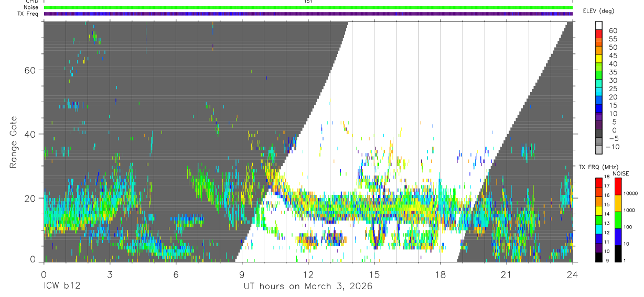Click the CPID value '151'
This screenshot has width=644, height=297.
pyautogui.click(x=308, y=2)
